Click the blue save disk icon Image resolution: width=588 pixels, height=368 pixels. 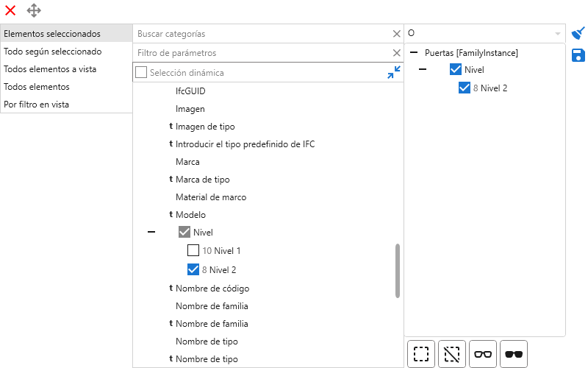tap(578, 55)
